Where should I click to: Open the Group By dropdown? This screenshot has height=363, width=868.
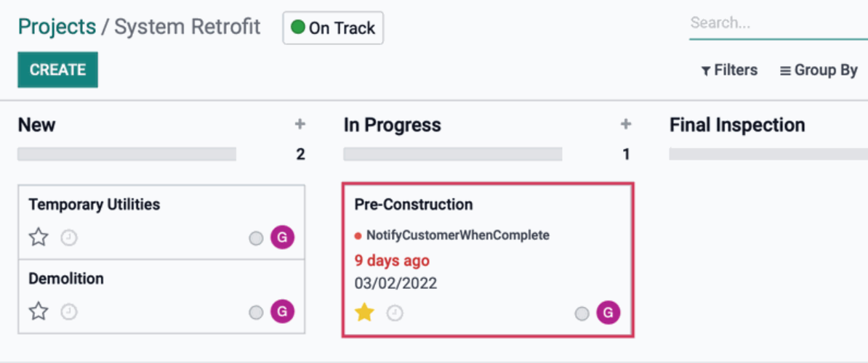tap(819, 70)
